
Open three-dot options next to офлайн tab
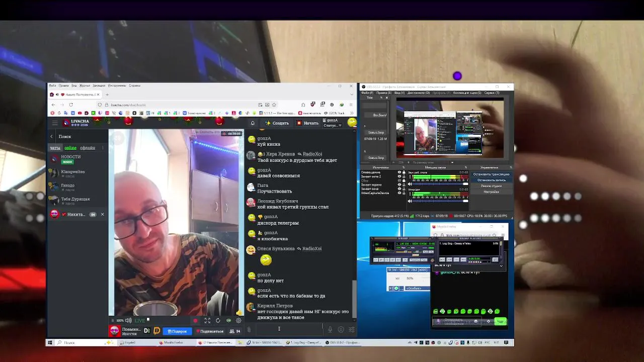pos(102,148)
